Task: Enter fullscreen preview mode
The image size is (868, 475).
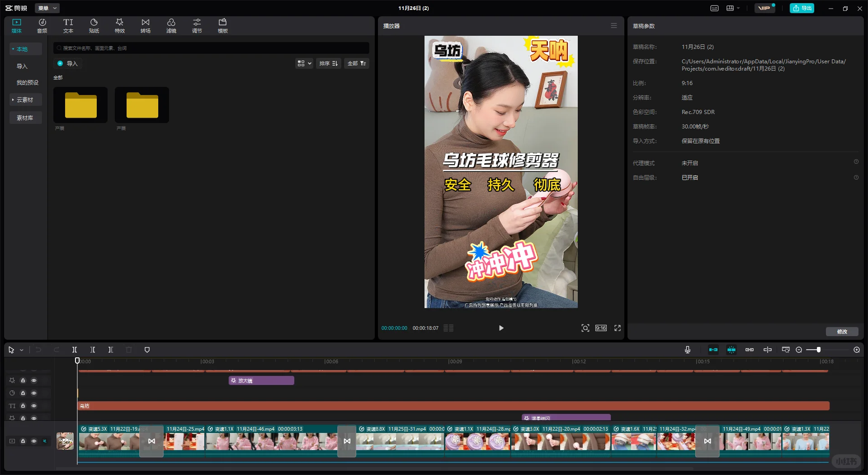Action: tap(618, 328)
